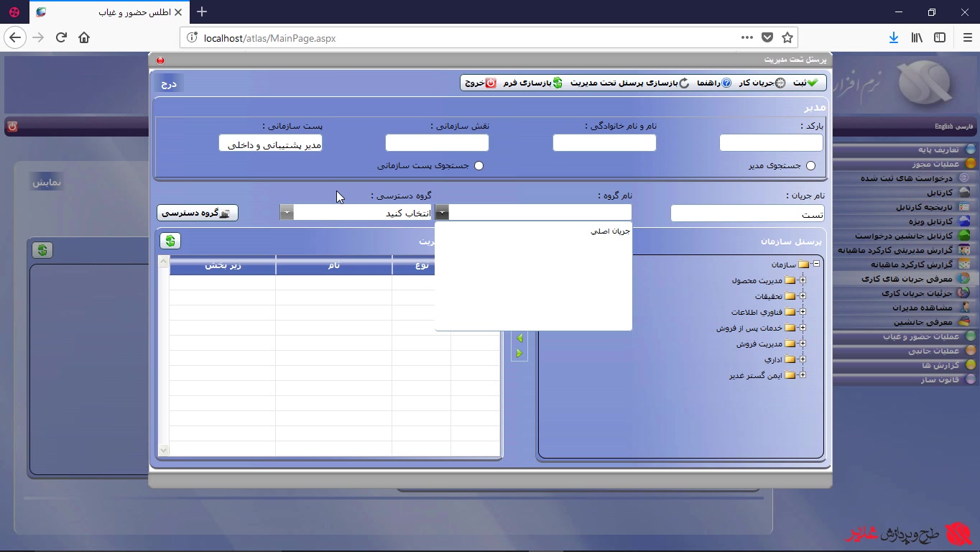Bookmark this page with the star icon
980x552 pixels.
coord(787,38)
